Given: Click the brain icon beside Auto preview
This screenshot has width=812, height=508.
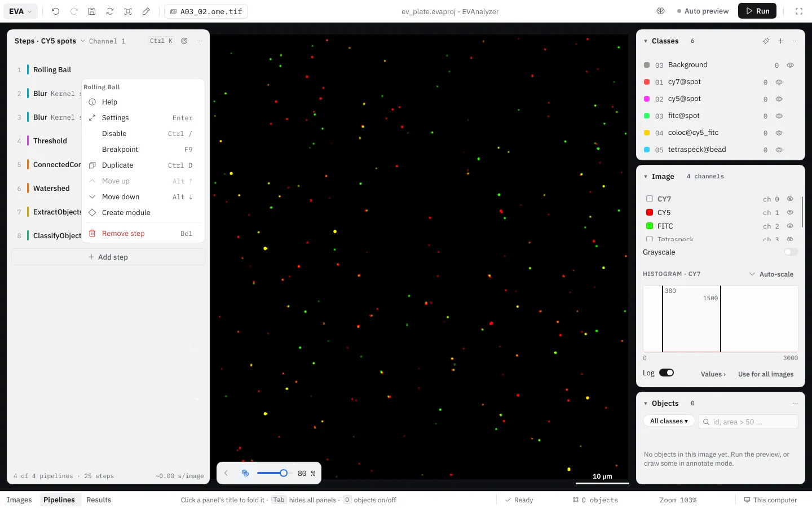Looking at the screenshot, I should pyautogui.click(x=661, y=11).
